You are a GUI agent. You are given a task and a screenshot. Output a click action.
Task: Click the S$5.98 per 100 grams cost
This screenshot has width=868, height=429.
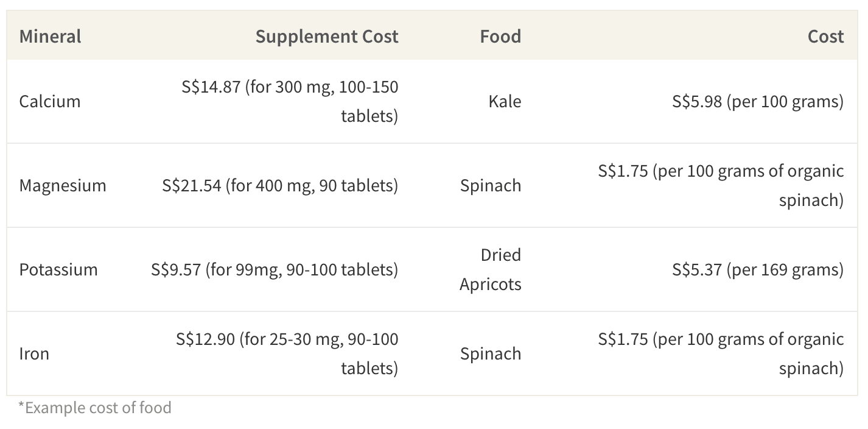pos(758,101)
